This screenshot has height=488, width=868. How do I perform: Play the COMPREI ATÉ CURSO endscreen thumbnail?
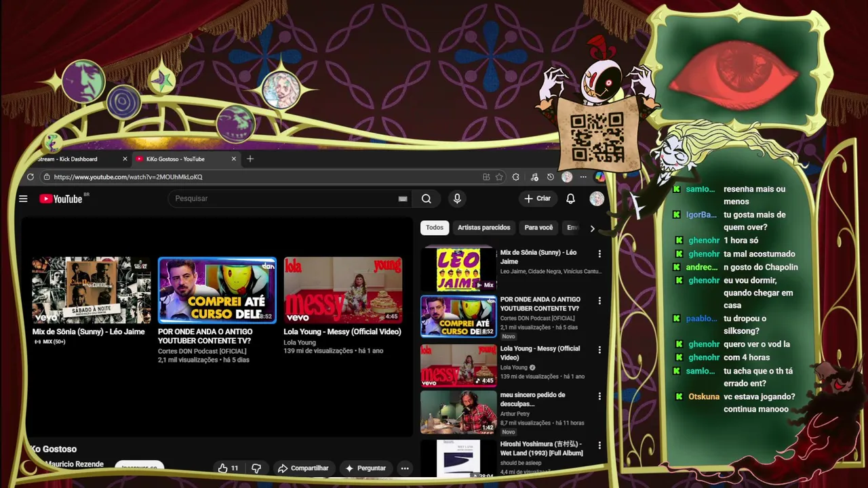[217, 290]
